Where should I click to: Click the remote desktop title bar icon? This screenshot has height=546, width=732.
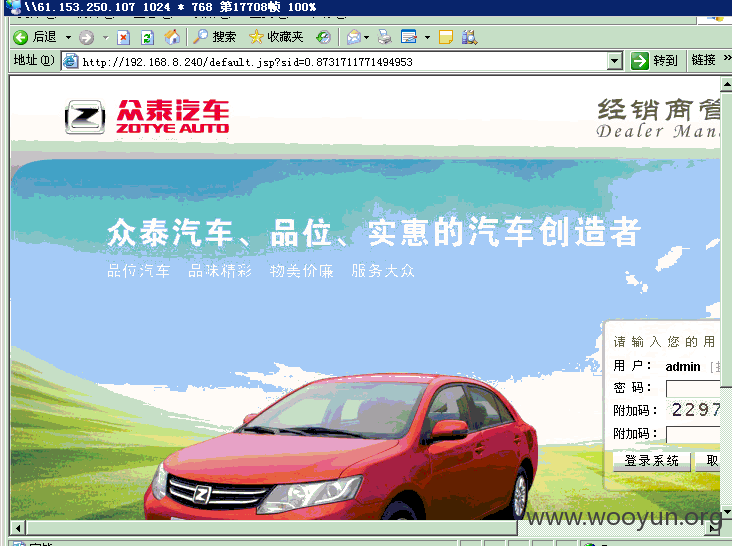tap(14, 7)
